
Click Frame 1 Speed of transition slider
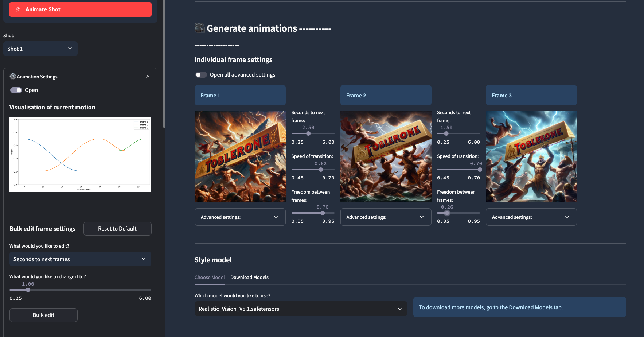pyautogui.click(x=321, y=170)
